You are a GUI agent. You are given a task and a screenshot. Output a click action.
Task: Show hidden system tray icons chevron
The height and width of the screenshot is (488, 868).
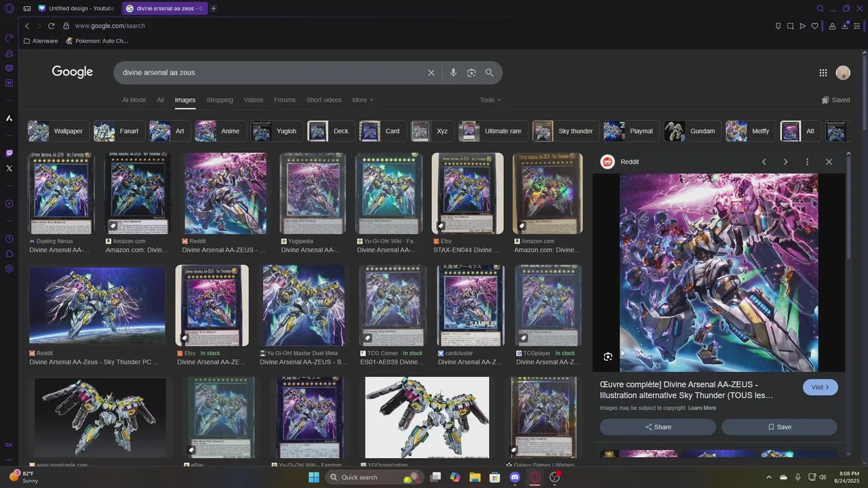768,477
